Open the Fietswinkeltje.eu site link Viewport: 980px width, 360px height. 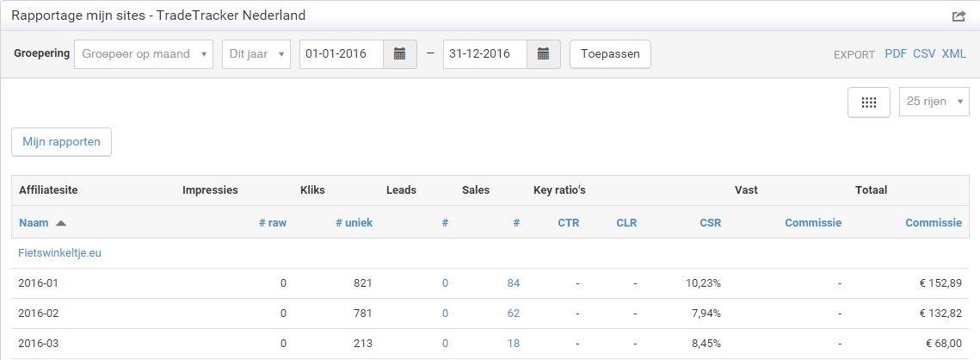click(x=60, y=253)
